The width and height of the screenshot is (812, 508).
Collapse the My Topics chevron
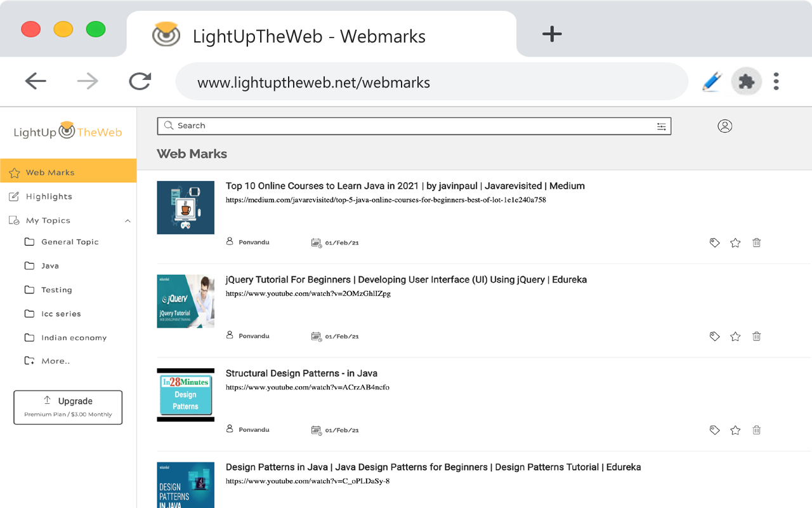point(128,221)
